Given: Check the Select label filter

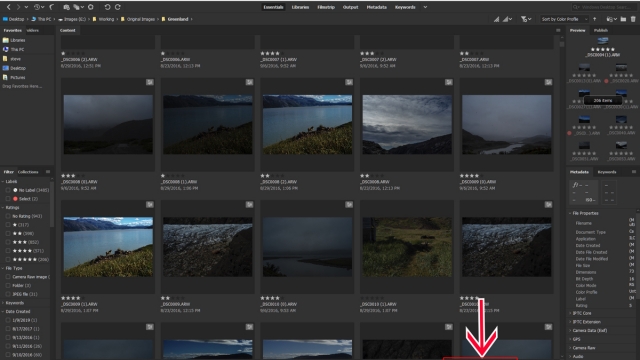Looking at the screenshot, I should (8, 199).
